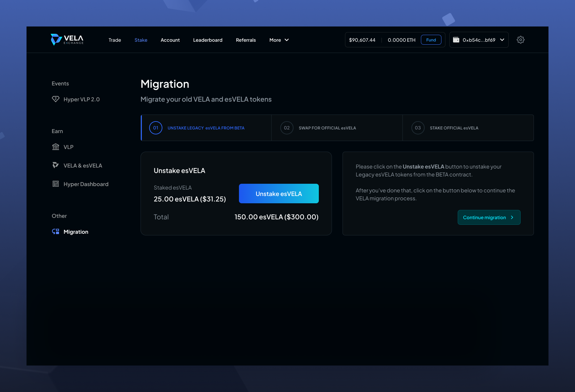Screen dimensions: 575x392
Task: Go to the Account section
Action: (x=170, y=40)
